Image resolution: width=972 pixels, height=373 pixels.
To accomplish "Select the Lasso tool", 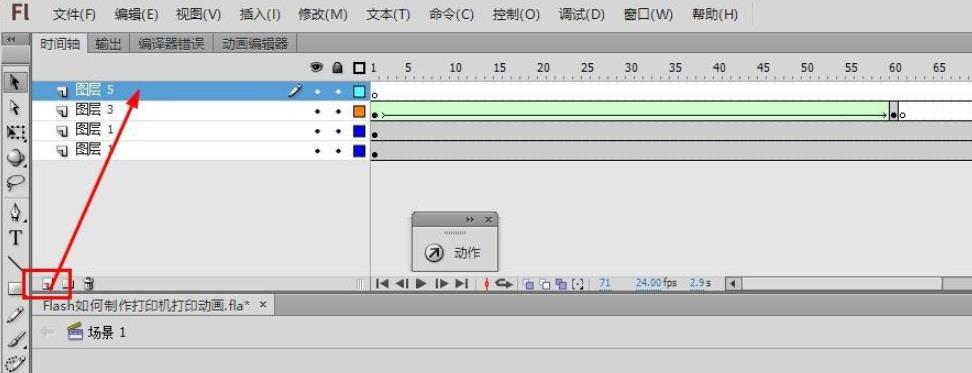I will click(x=15, y=182).
